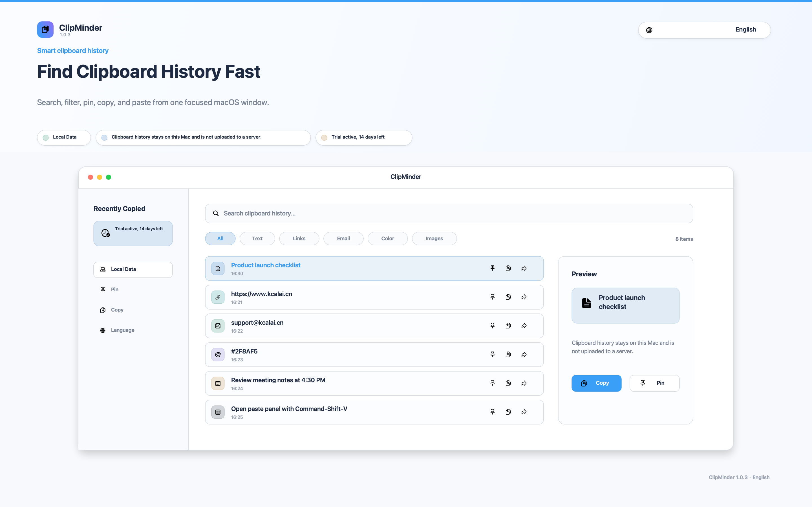Pin the Product launch checklist item

pos(492,268)
